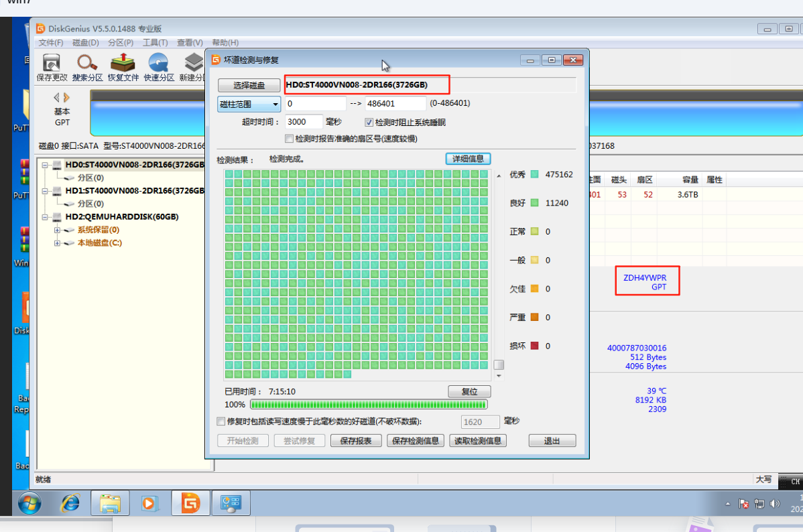Click the 3.6TB capacity cell
This screenshot has width=803, height=532.
coord(688,194)
